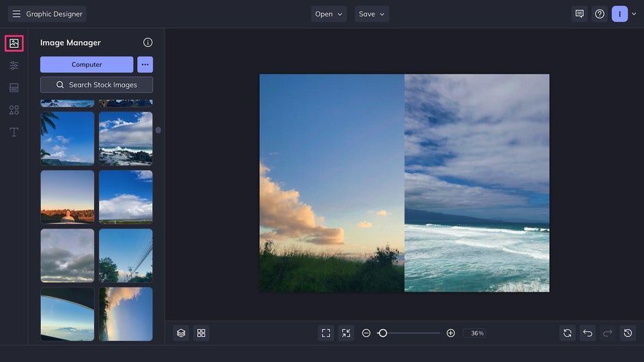Select the white cloud blue sky thumbnail
Screen dimensions: 644x362
(x=126, y=197)
